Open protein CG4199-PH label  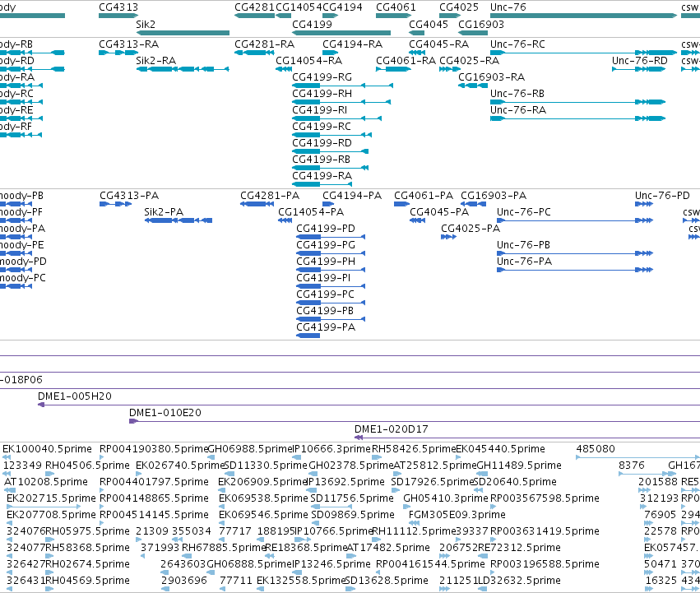click(x=326, y=262)
